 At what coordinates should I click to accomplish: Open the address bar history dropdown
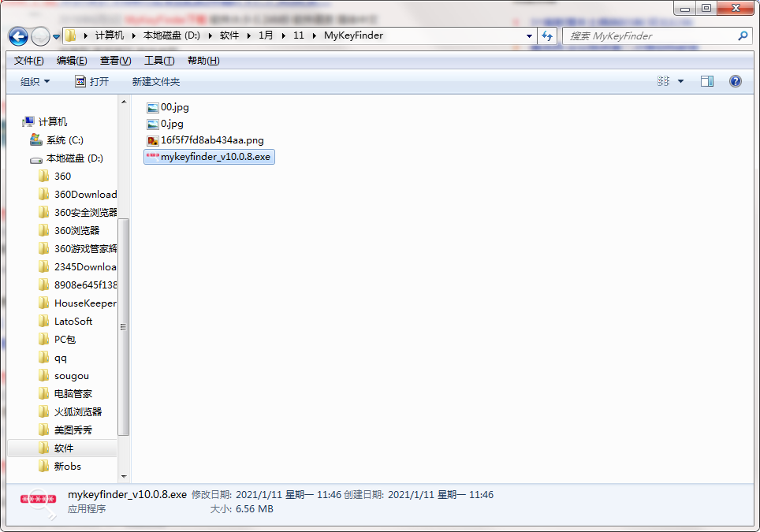tap(530, 36)
